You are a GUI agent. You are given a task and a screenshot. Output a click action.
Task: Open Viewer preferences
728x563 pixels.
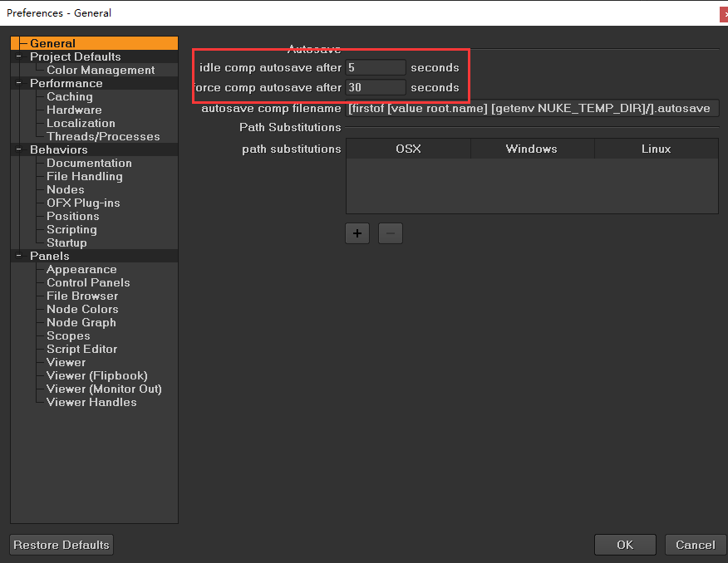point(66,362)
